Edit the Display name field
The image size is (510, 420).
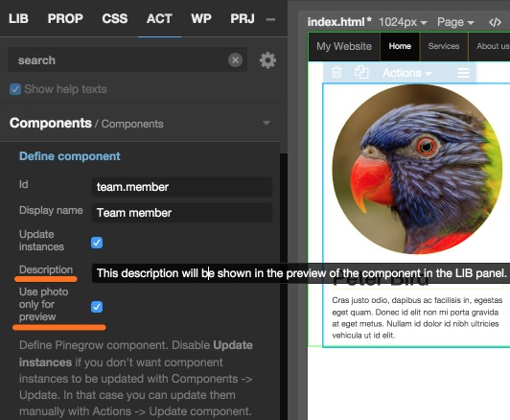pyautogui.click(x=182, y=213)
